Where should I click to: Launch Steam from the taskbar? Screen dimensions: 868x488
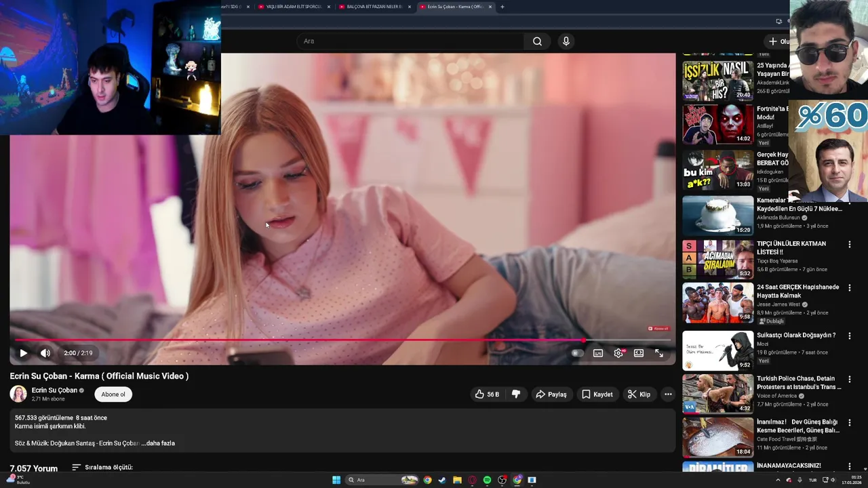pos(442,480)
